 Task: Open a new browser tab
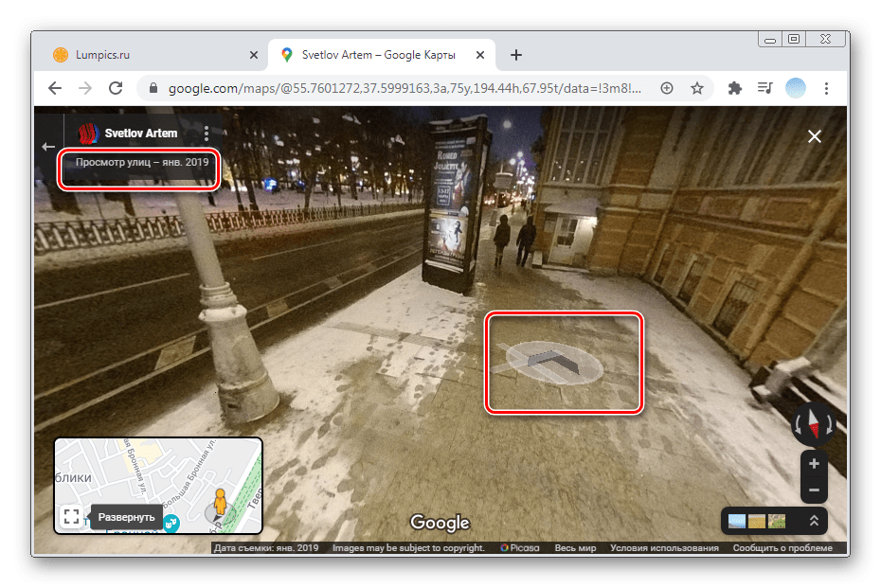point(515,55)
